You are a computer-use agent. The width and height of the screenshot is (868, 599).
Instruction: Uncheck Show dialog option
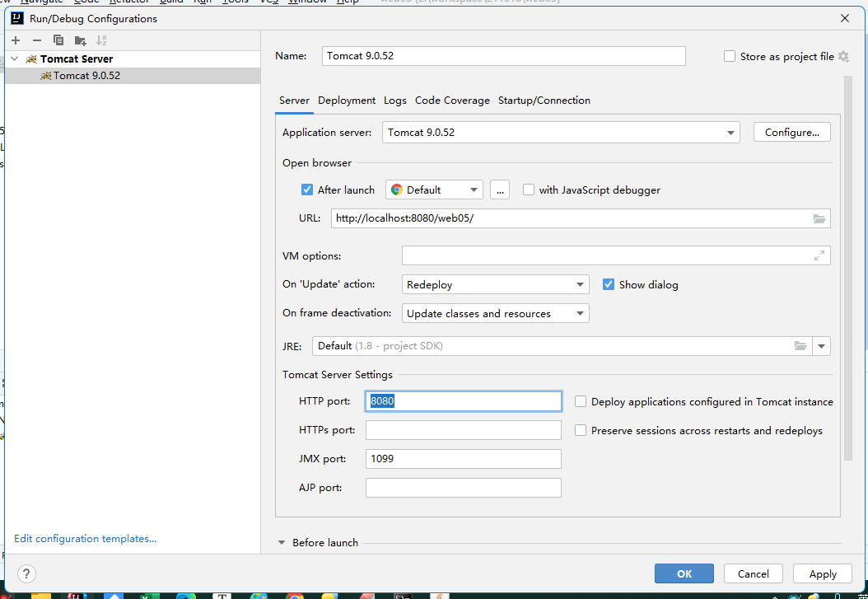point(609,284)
